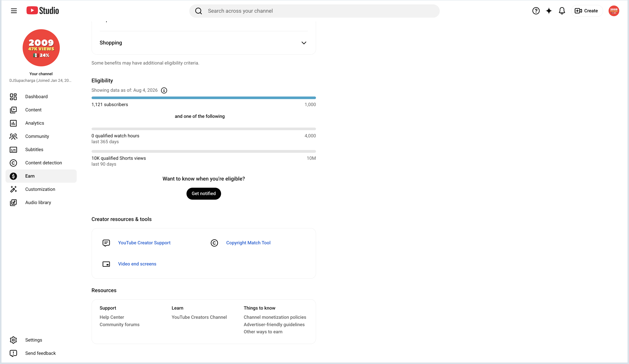Open the Help question mark icon
The width and height of the screenshot is (629, 364).
coord(536,11)
